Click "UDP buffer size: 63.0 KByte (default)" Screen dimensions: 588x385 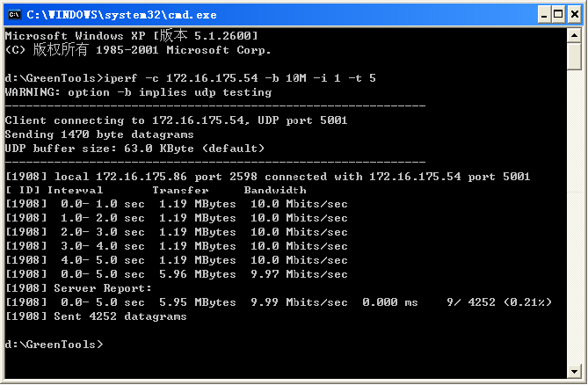tap(134, 149)
